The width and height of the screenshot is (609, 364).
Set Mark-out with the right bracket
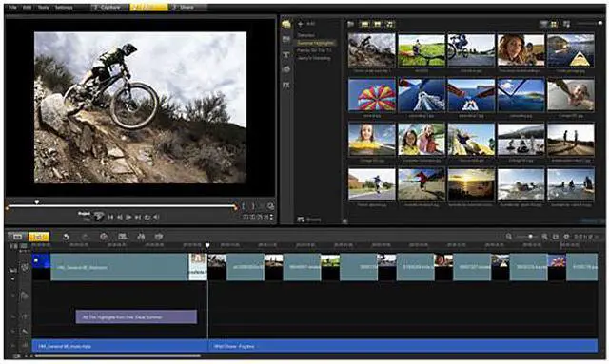(x=253, y=206)
